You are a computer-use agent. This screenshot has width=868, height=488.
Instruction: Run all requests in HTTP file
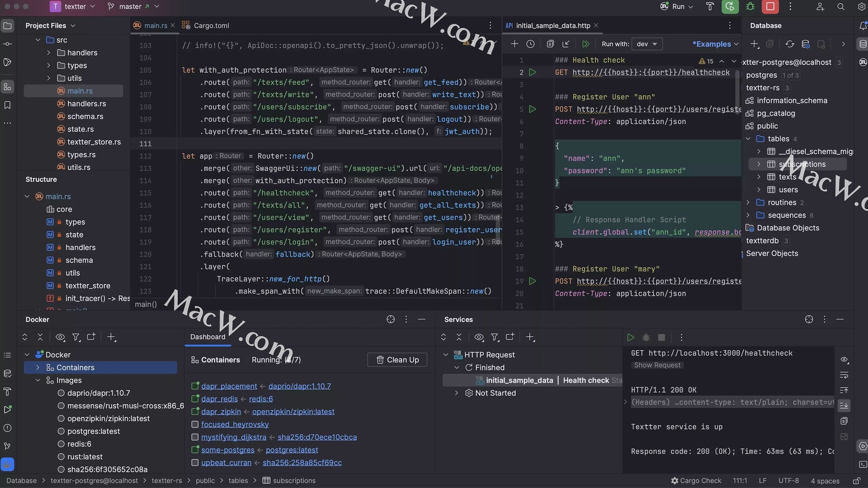point(585,44)
